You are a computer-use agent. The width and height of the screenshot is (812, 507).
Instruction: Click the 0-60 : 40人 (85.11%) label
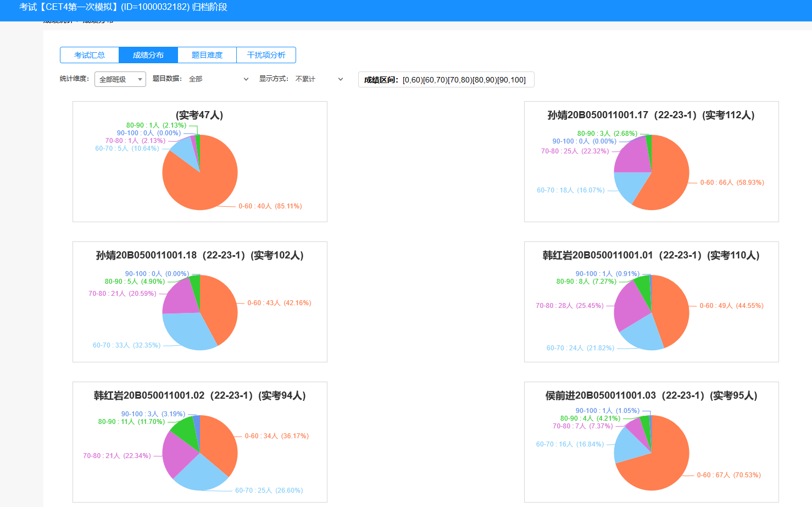(x=270, y=206)
